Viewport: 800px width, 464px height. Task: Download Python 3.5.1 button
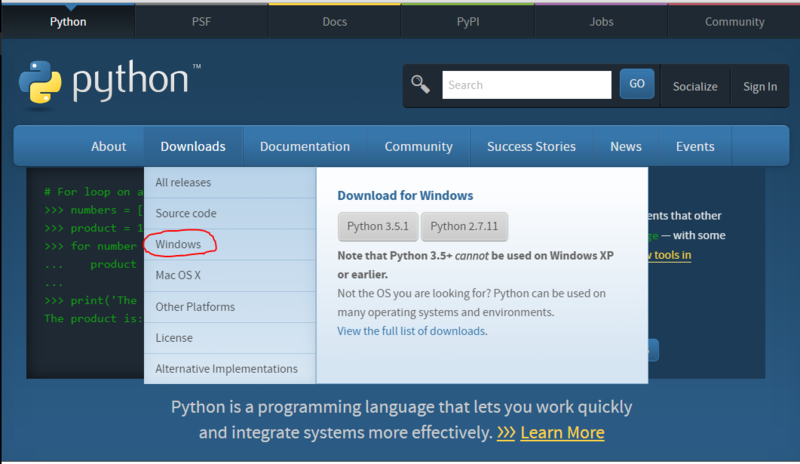[378, 226]
